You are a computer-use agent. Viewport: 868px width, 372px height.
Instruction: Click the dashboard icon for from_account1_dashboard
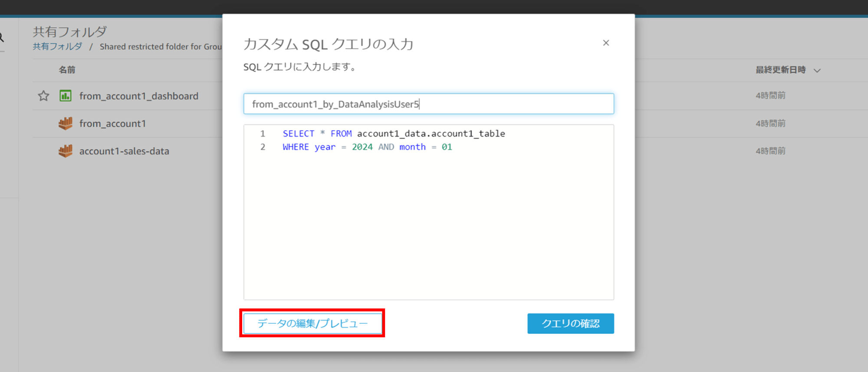pos(66,96)
